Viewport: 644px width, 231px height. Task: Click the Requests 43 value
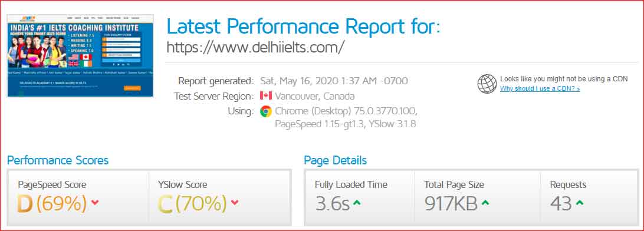[x=561, y=203]
